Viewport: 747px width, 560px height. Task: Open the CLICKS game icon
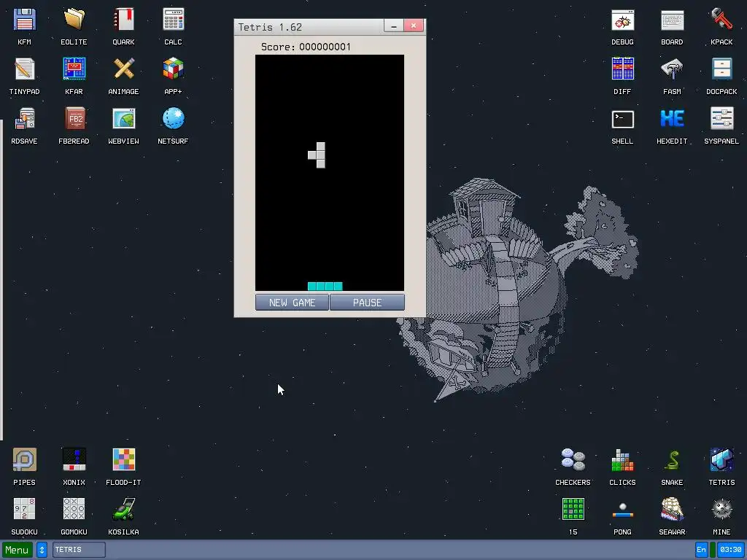click(x=623, y=460)
